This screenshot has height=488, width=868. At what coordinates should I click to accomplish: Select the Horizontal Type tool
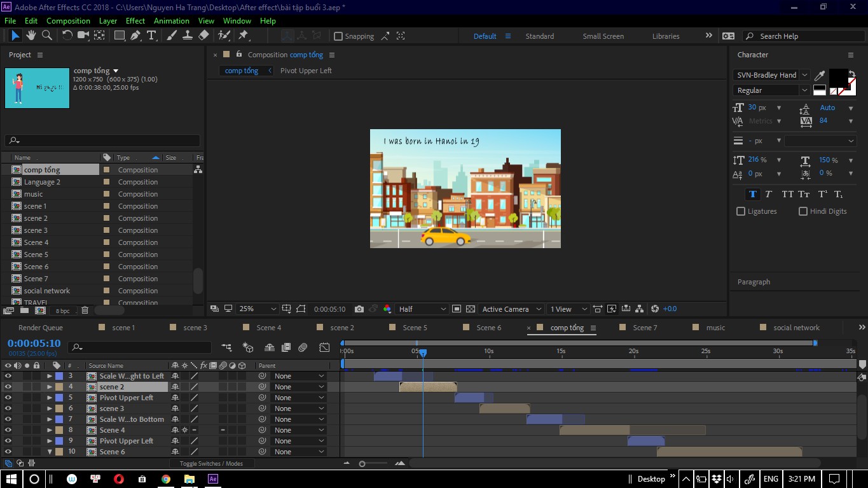pos(151,36)
